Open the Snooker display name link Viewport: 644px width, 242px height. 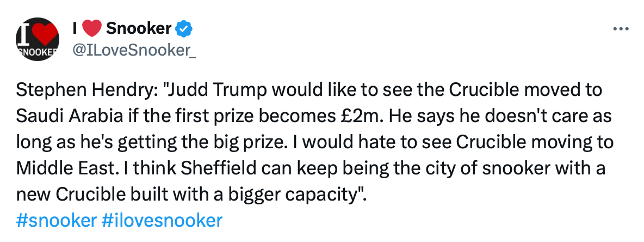point(139,27)
